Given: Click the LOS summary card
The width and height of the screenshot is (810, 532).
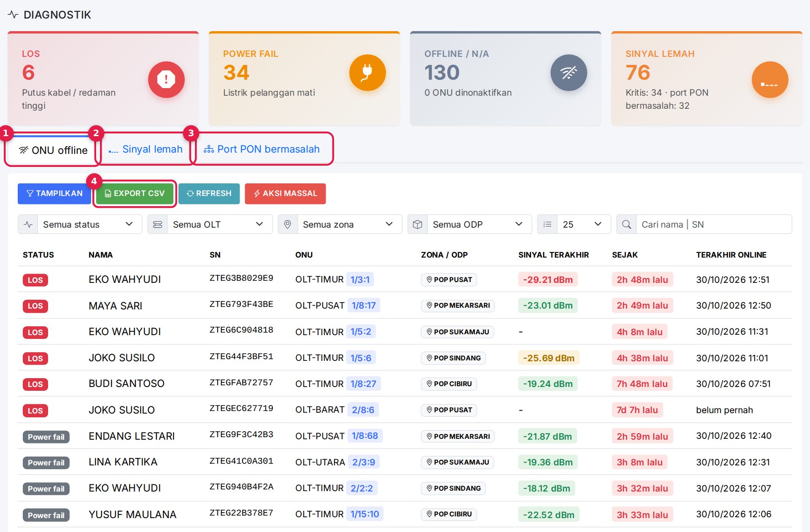Looking at the screenshot, I should coord(103,78).
